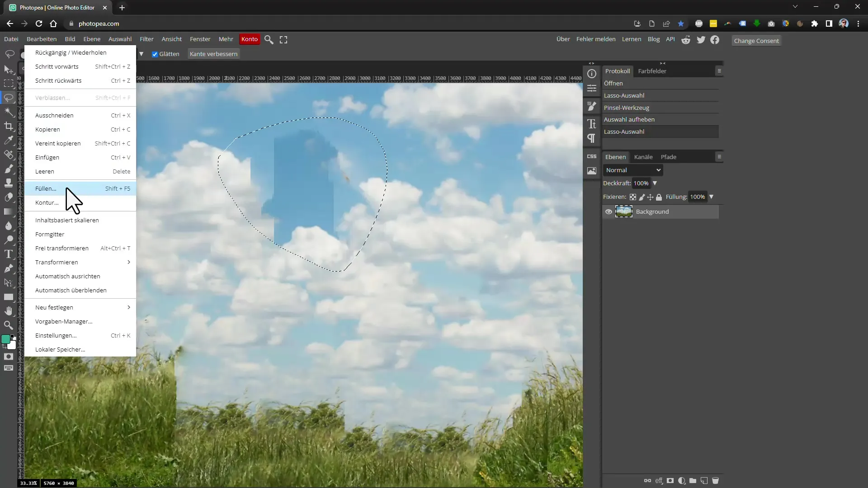
Task: Toggle fullscreen mode icon in menu bar
Action: tap(283, 40)
